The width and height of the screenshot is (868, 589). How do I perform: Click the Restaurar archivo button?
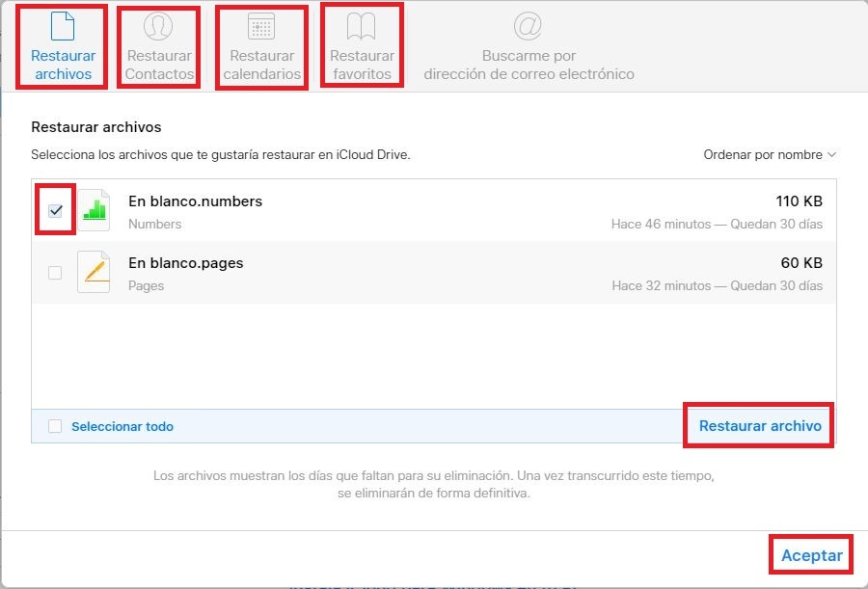[760, 426]
